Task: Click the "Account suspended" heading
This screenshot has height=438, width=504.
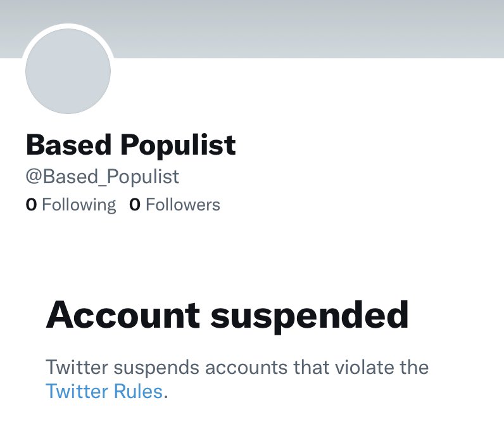Action: [x=227, y=316]
